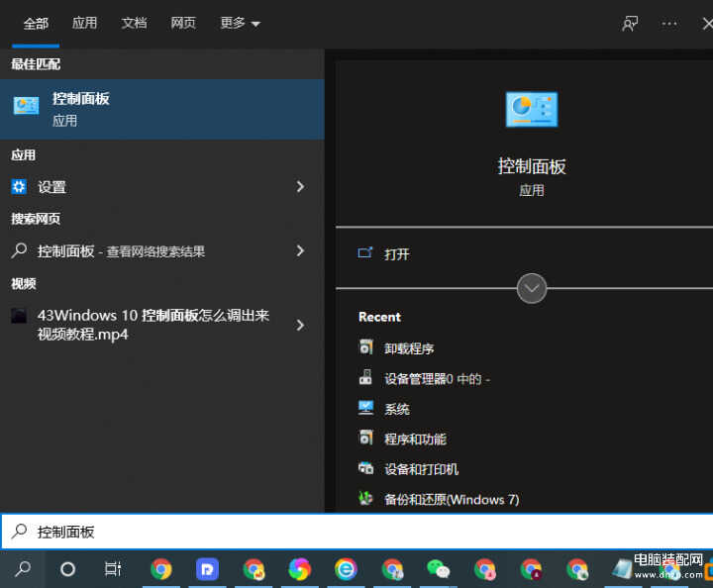Viewport: 713px width, 588px height.
Task: Click 打开 in the preview pane
Action: coord(384,254)
